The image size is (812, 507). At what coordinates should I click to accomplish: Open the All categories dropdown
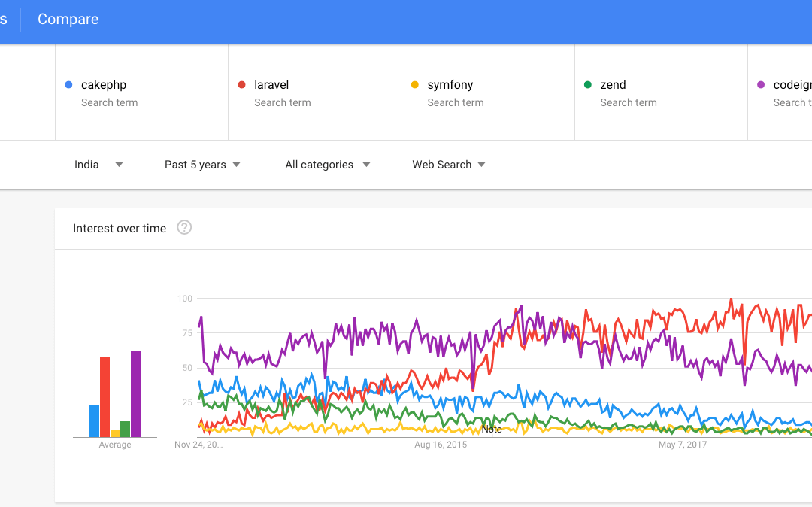coord(327,165)
